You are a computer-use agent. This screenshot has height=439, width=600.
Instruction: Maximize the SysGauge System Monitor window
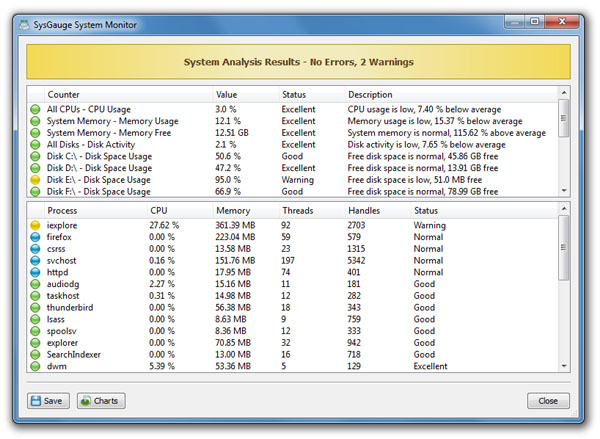(534, 22)
